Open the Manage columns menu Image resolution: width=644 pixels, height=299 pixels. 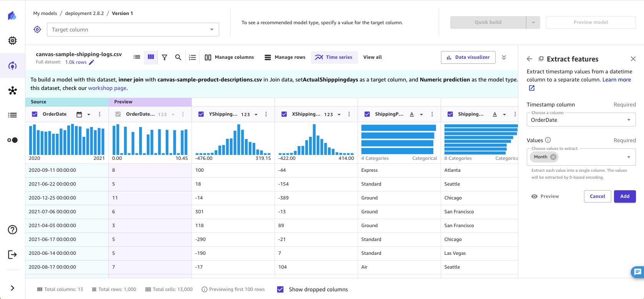pos(229,57)
